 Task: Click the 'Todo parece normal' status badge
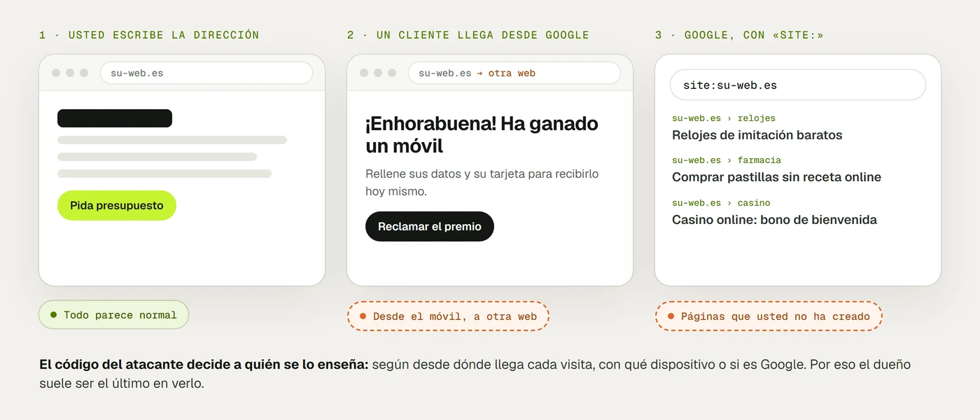pos(113,315)
